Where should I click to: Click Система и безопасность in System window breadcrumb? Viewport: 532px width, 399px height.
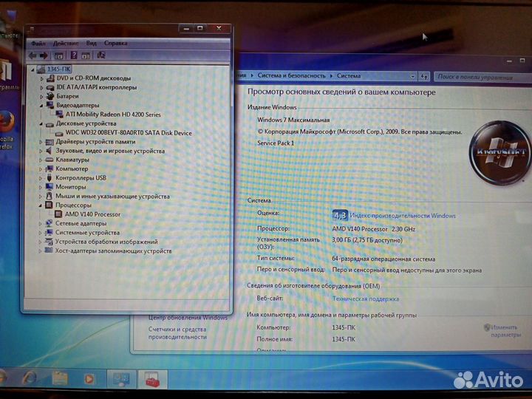coord(291,75)
